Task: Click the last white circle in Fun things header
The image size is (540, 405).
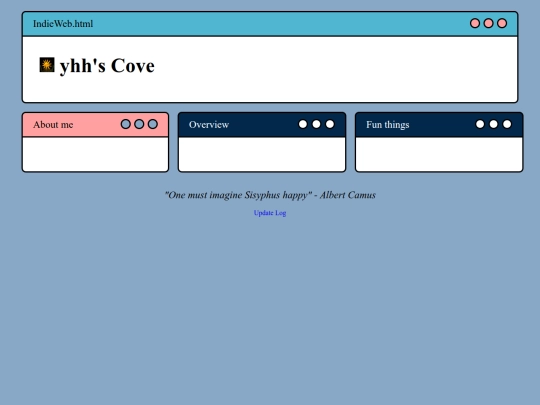Action: pyautogui.click(x=507, y=124)
